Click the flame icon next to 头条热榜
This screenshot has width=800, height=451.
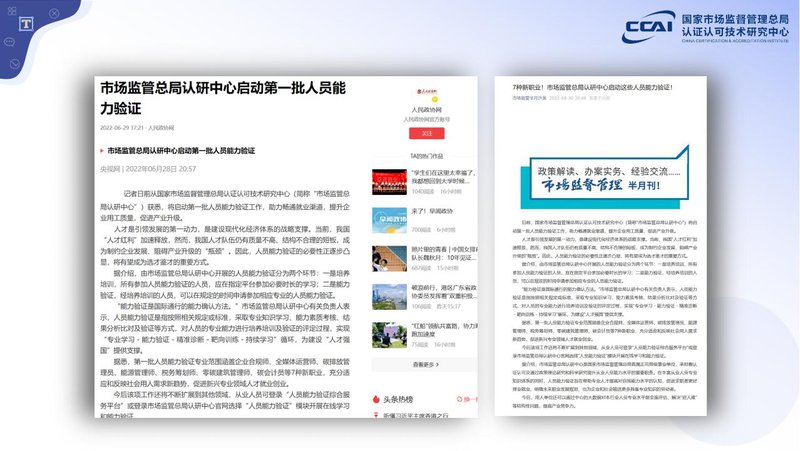tap(376, 399)
